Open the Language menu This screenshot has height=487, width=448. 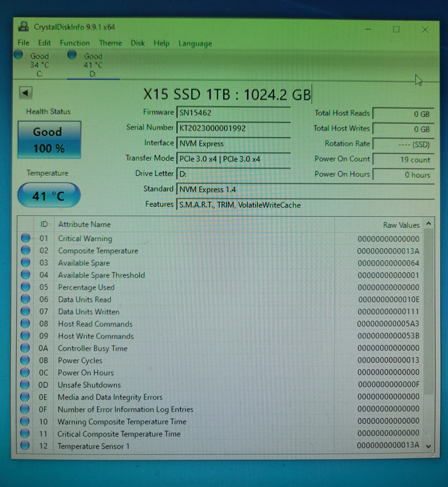195,44
